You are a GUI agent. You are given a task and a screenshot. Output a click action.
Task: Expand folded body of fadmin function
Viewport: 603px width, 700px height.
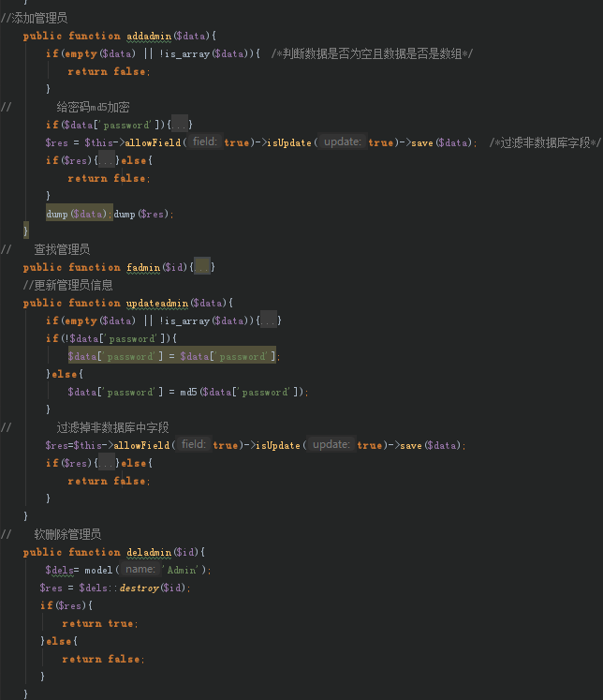pos(201,267)
